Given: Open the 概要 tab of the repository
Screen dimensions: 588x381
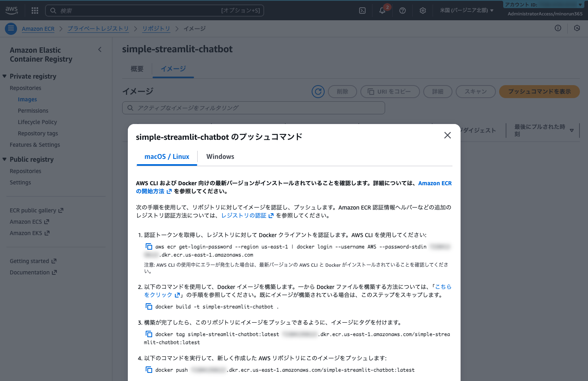Looking at the screenshot, I should point(137,69).
